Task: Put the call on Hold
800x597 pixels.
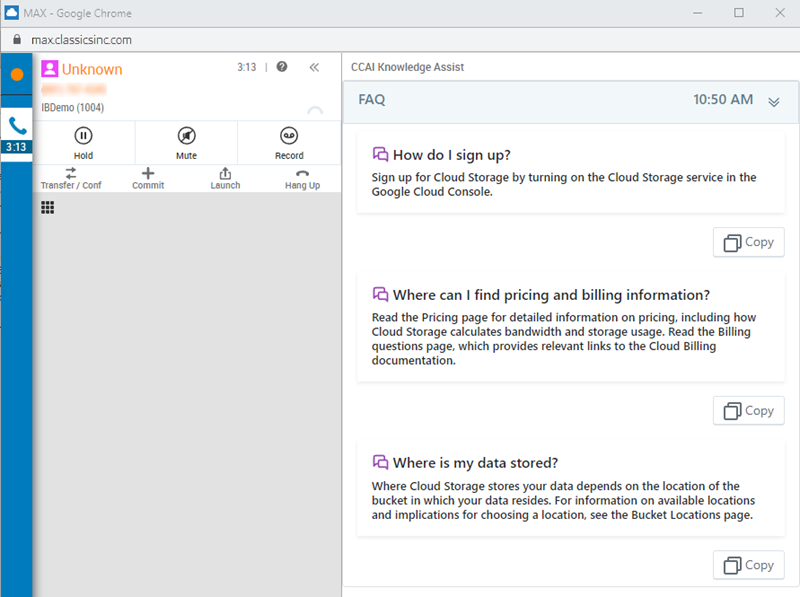Action: point(83,143)
